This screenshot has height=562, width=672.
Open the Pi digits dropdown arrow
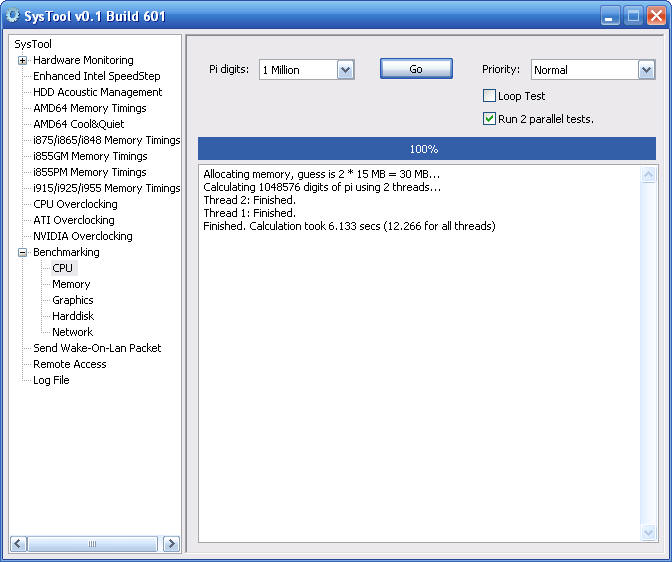(345, 70)
